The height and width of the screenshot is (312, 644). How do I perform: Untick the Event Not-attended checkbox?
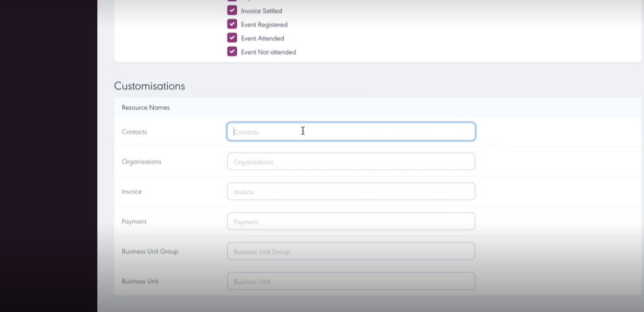click(232, 52)
